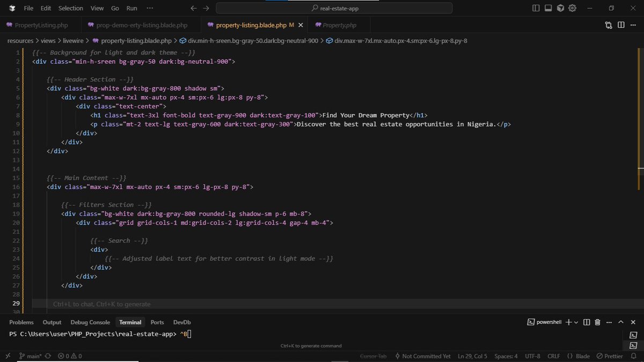Maximize the panel with the chevron up
The height and width of the screenshot is (362, 644).
click(621, 322)
